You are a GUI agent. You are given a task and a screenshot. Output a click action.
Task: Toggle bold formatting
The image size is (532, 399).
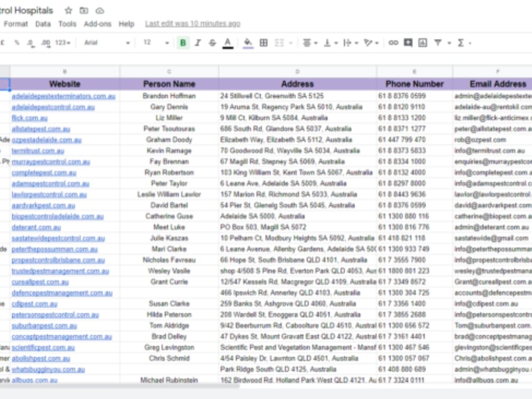click(x=183, y=43)
